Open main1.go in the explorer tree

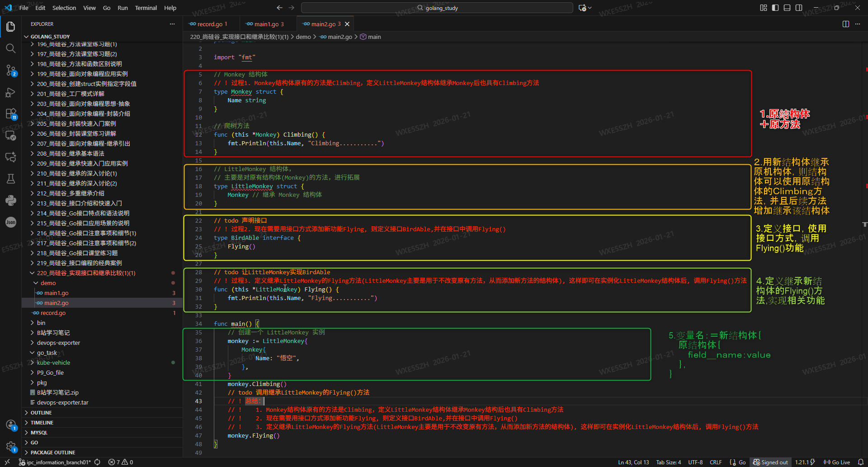pos(102,293)
